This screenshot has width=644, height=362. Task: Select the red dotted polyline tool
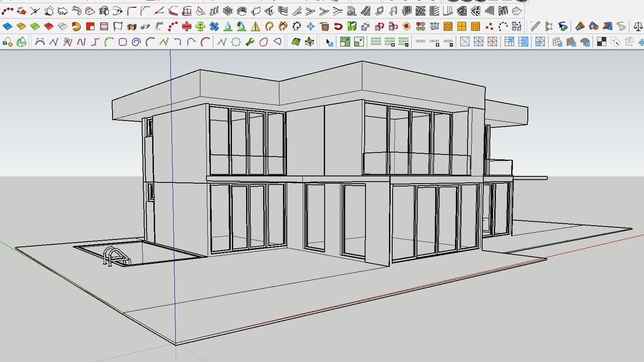[x=8, y=11]
